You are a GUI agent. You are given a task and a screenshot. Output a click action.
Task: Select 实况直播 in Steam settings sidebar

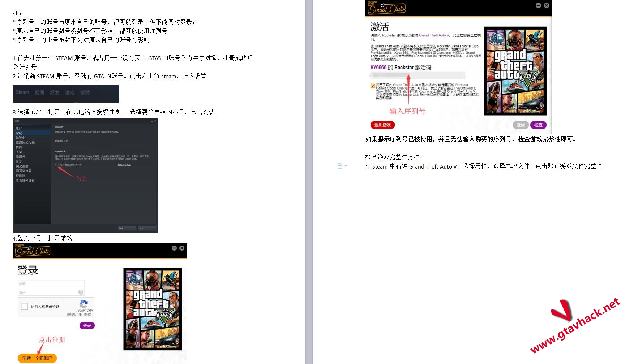tap(33, 166)
